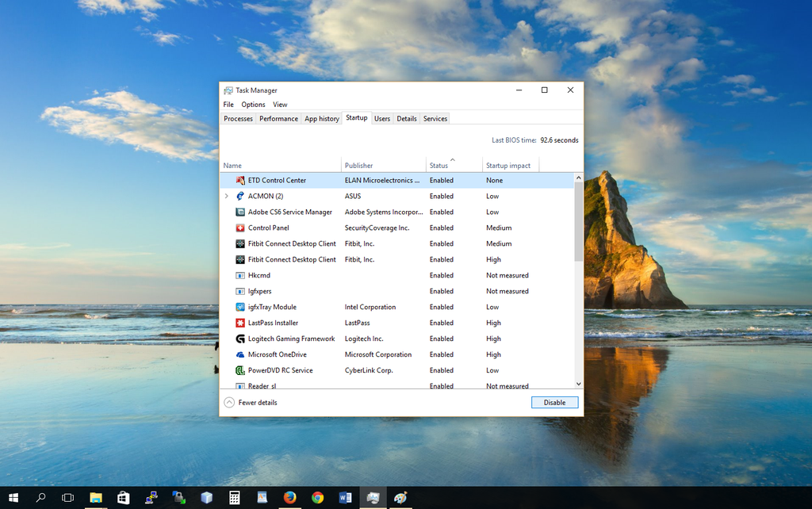Click the Igfxpers entry icon
Image resolution: width=812 pixels, height=509 pixels.
tap(240, 291)
